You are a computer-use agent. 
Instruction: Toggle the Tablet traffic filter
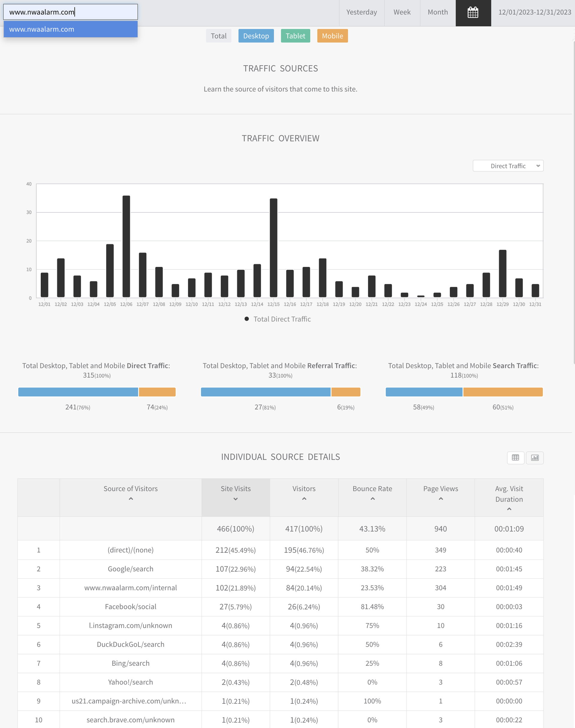[x=295, y=36]
